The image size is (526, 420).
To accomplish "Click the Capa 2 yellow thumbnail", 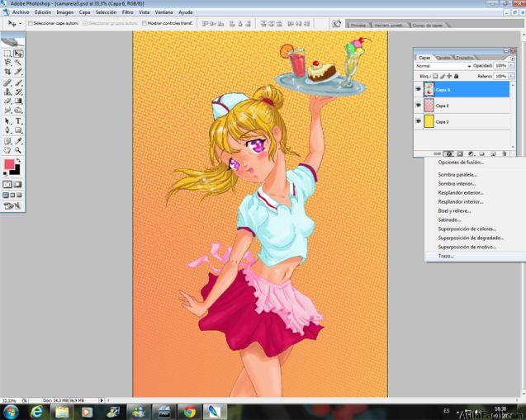I will tap(429, 121).
